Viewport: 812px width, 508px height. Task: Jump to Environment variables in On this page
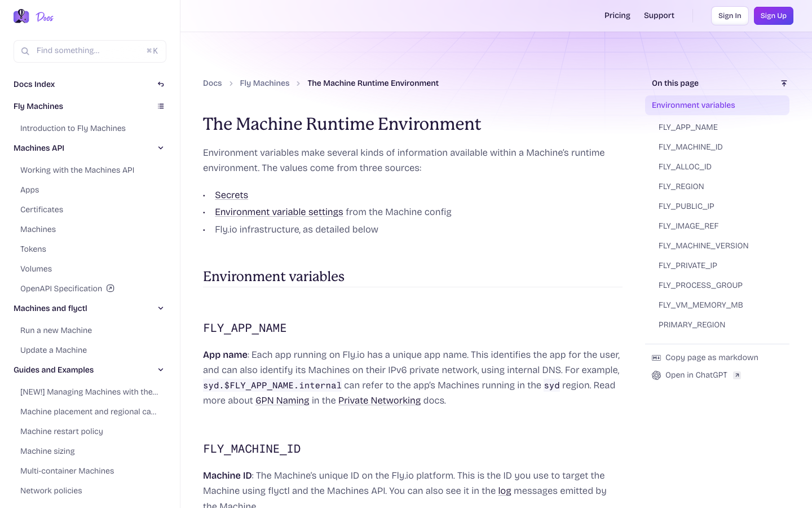coord(717,105)
